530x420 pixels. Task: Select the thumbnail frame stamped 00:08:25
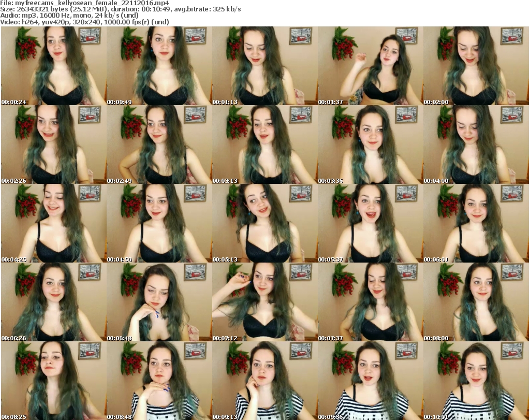click(54, 381)
